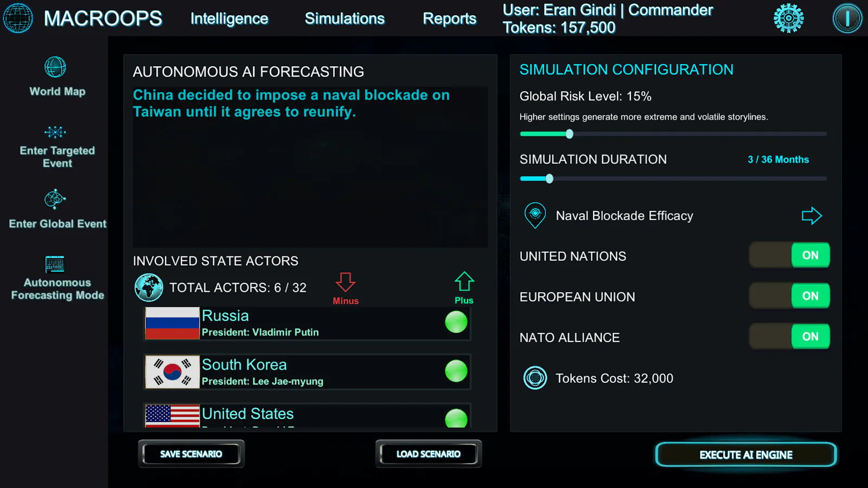Click the Plus green up arrow
868x488 pixels.
[464, 281]
